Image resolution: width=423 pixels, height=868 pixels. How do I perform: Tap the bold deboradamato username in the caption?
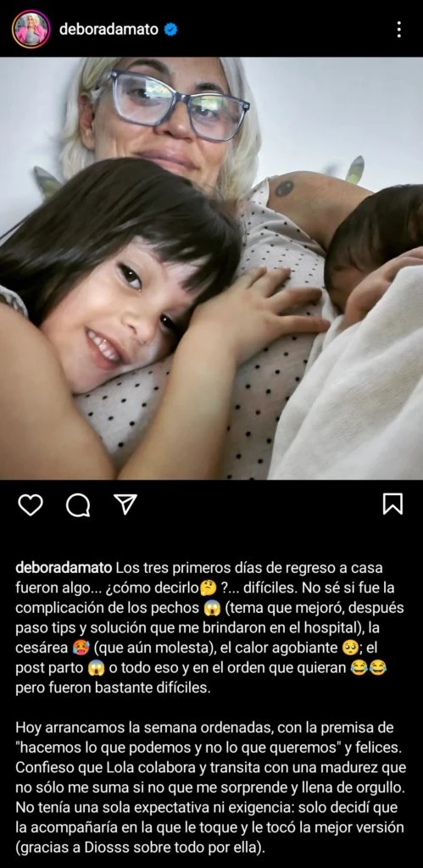point(64,569)
